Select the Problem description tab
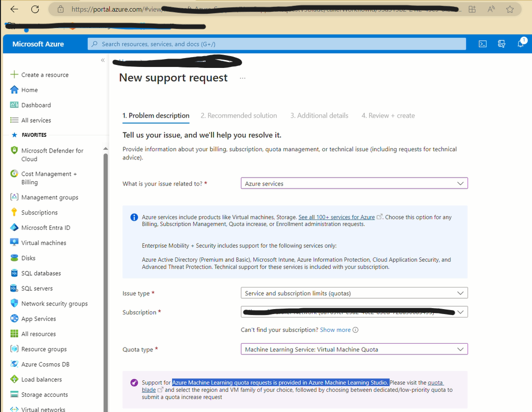Viewport: 532px width, 412px height. 156,116
